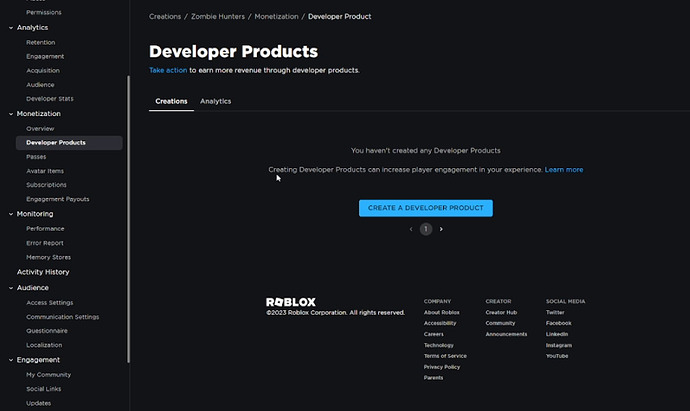
Task: Collapse the Analytics section chevron
Action: [11, 28]
